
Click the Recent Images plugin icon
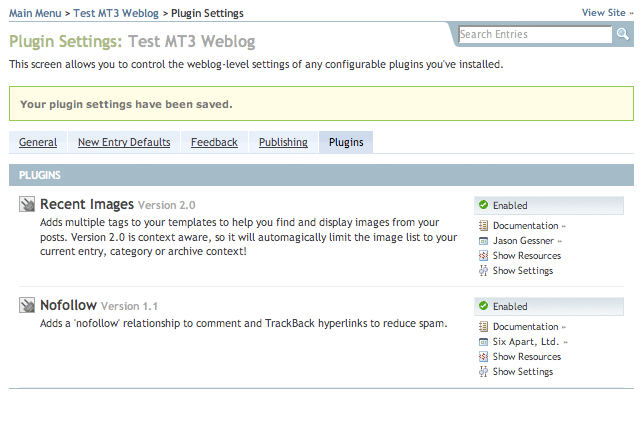27,205
